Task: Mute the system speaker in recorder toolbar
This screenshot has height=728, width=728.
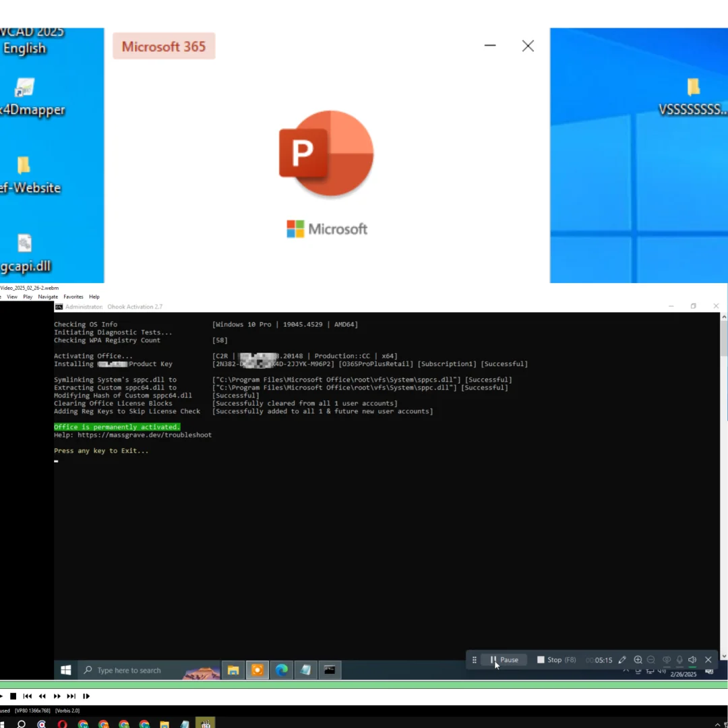Action: (x=692, y=660)
